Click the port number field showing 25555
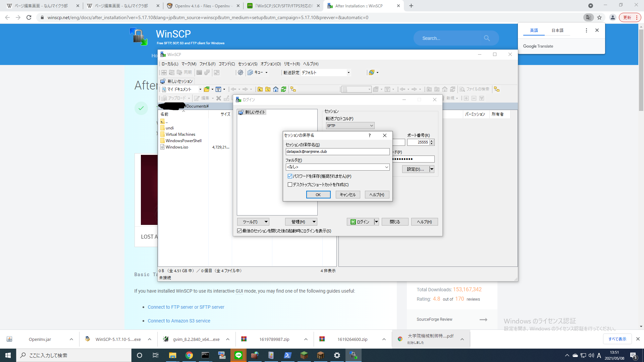The image size is (644, 362). pos(418,142)
